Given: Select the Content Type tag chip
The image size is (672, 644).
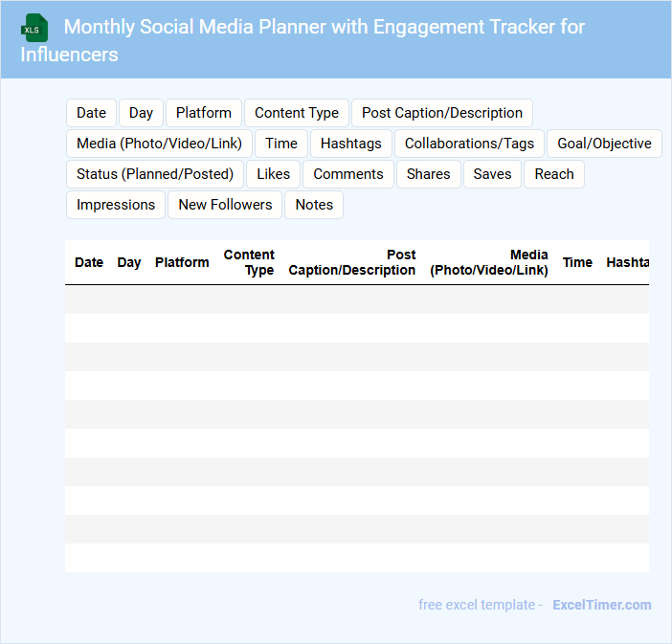Looking at the screenshot, I should coord(297,113).
